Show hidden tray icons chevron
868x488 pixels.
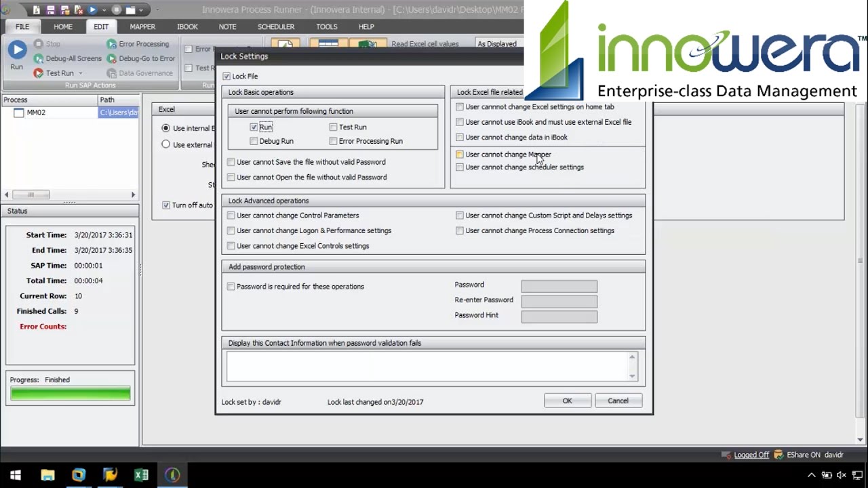811,475
